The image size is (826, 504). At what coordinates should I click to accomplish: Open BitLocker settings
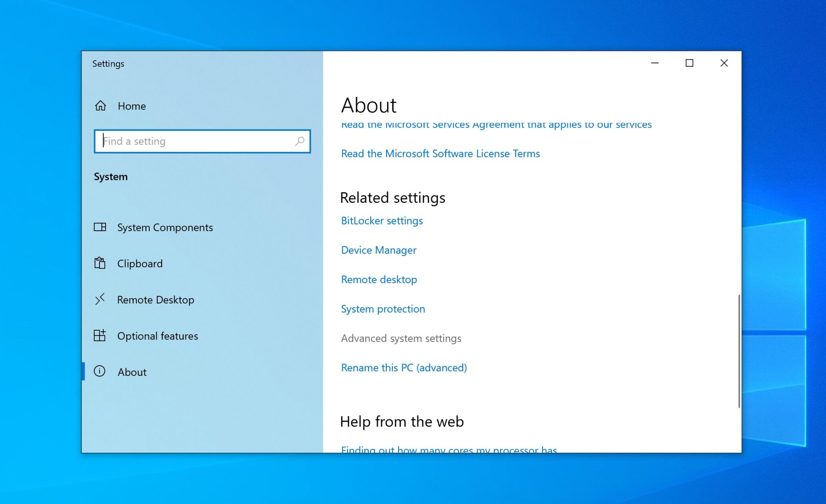[382, 221]
